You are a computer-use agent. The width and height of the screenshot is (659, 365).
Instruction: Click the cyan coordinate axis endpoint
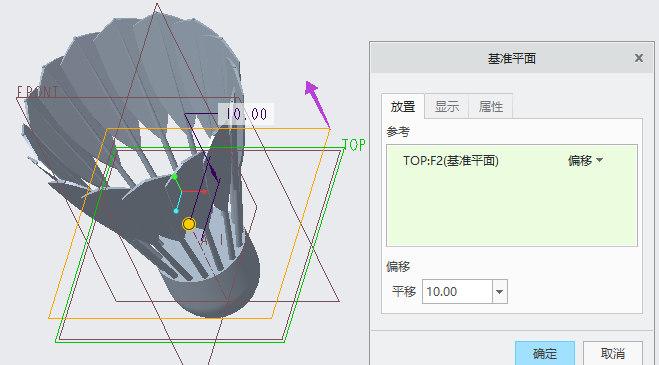click(x=176, y=211)
